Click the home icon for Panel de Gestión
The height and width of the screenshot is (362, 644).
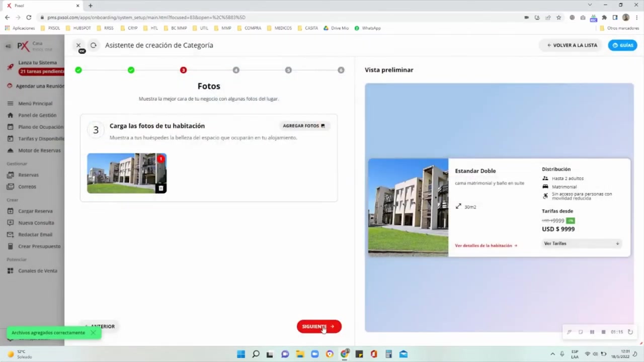pyautogui.click(x=10, y=115)
